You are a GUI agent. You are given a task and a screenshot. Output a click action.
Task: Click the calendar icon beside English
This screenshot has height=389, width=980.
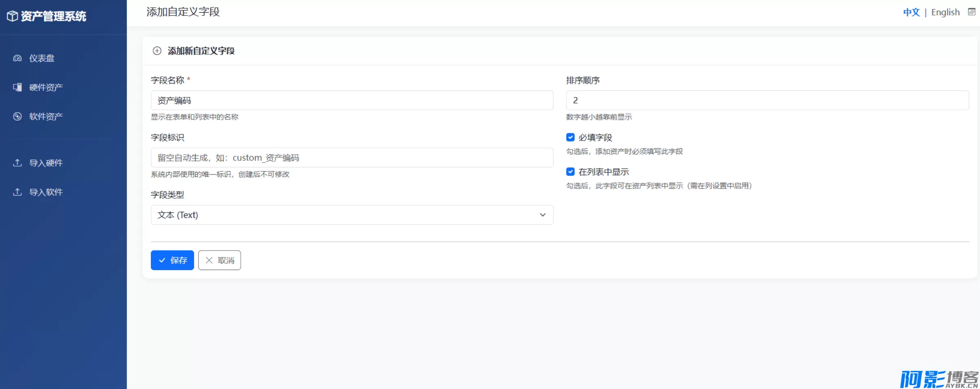pyautogui.click(x=971, y=12)
